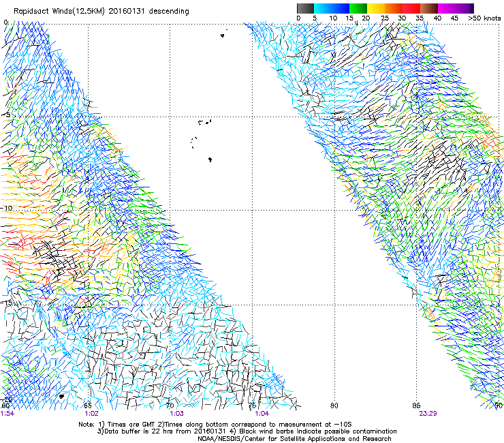Click the orange 25-30 knots legend swatch
Screen dimensions: 504x443
coord(394,8)
